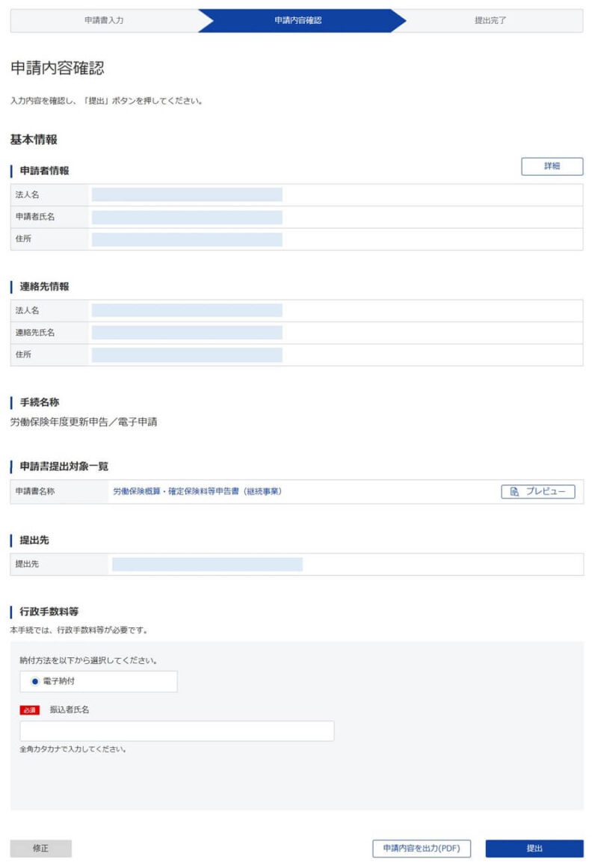Click the 修正 button

(x=40, y=848)
